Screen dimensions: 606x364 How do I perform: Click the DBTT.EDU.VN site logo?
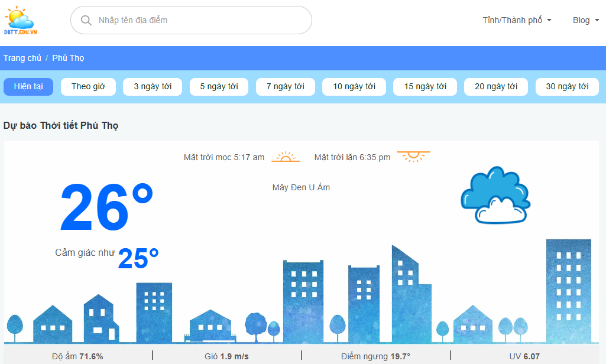click(20, 21)
